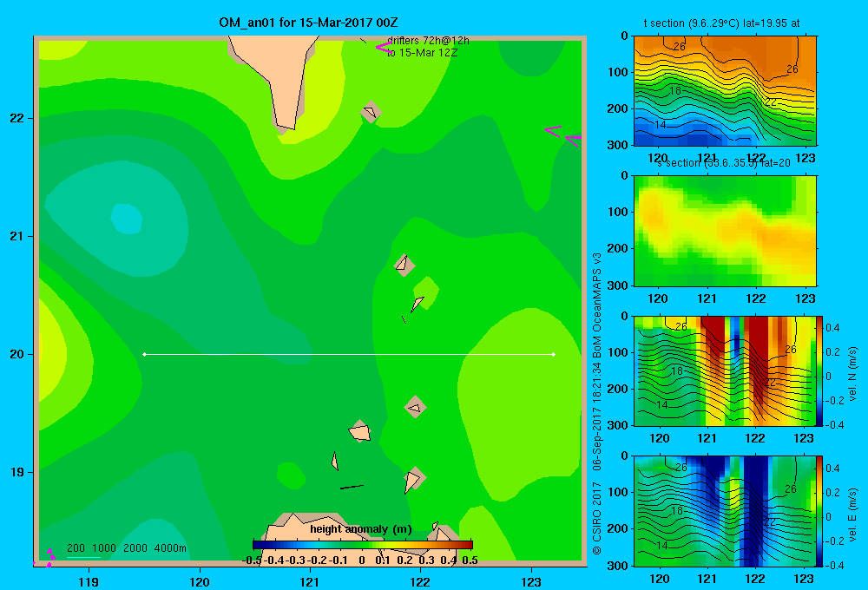
Task: Click the "vel. N (m/s)" axis label
Action: [x=852, y=374]
